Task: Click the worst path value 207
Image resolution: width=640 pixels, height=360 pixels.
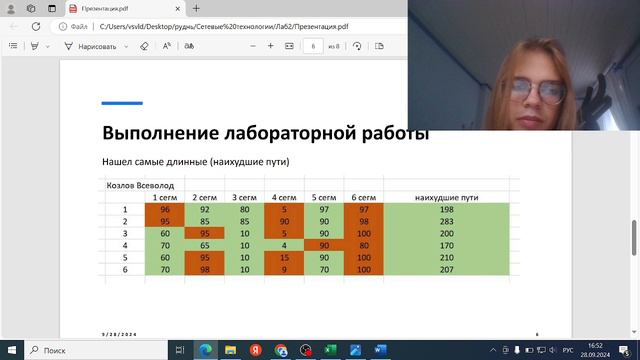Action: point(447,269)
